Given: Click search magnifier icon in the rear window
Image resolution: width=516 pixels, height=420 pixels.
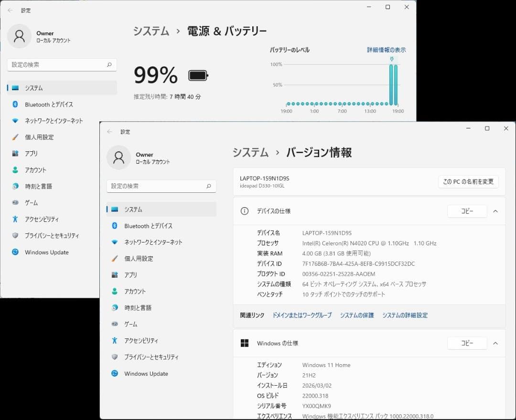Looking at the screenshot, I should tap(109, 65).
